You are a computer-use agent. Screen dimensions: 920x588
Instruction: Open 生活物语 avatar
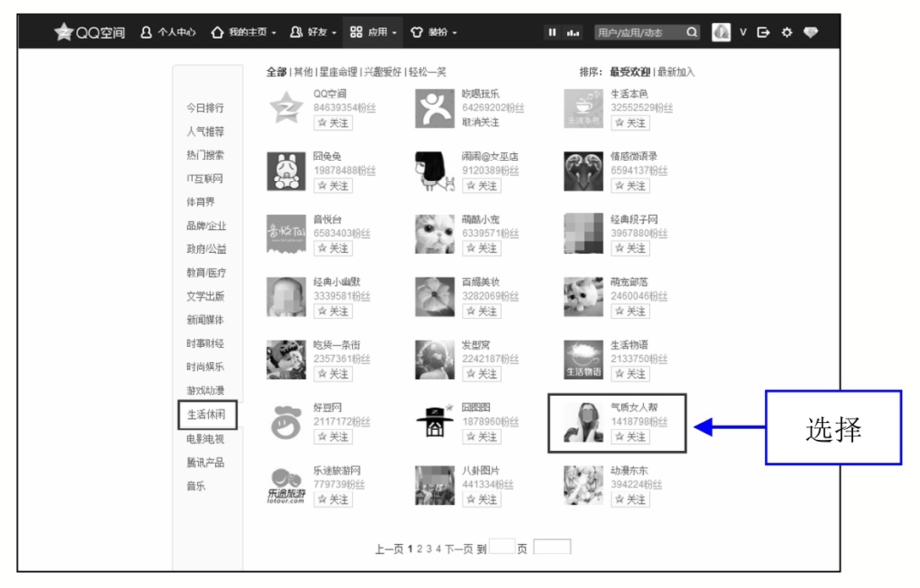(583, 360)
